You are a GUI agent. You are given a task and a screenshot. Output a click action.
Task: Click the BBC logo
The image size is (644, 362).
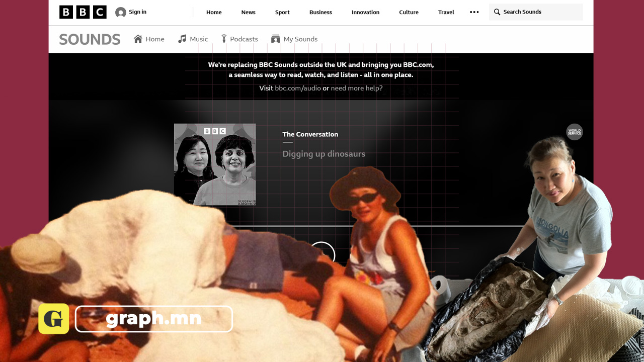83,12
